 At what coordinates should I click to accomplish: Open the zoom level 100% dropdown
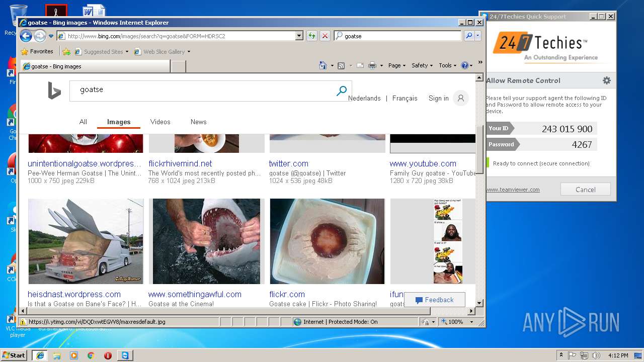tap(471, 322)
